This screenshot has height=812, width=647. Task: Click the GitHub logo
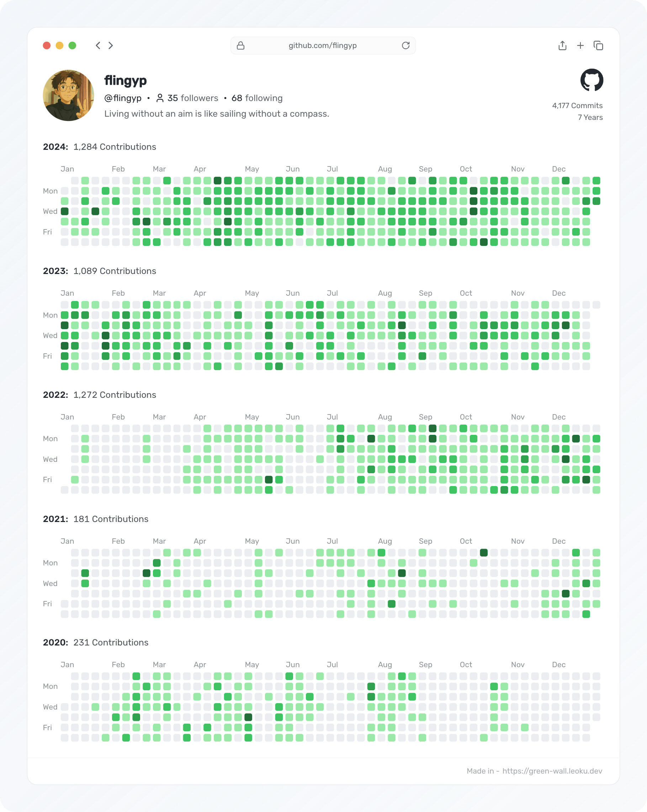coord(592,80)
